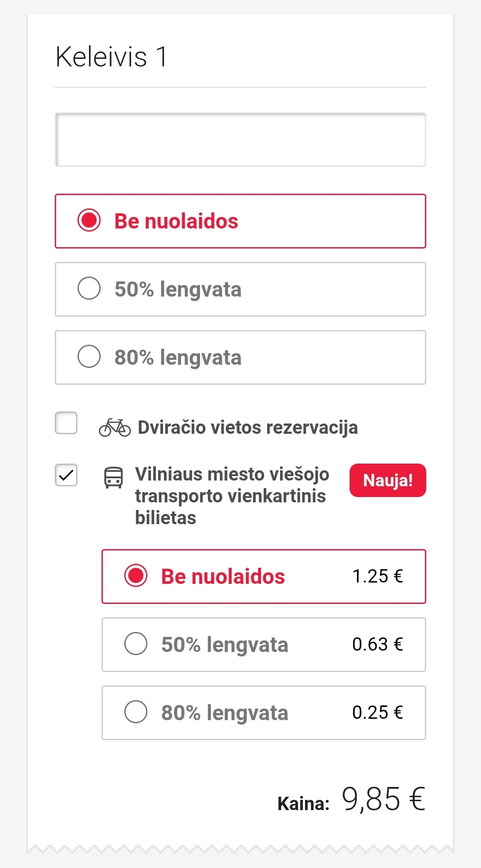Select passenger Be nuolaidos radio option
This screenshot has width=481, height=868.
[x=89, y=220]
